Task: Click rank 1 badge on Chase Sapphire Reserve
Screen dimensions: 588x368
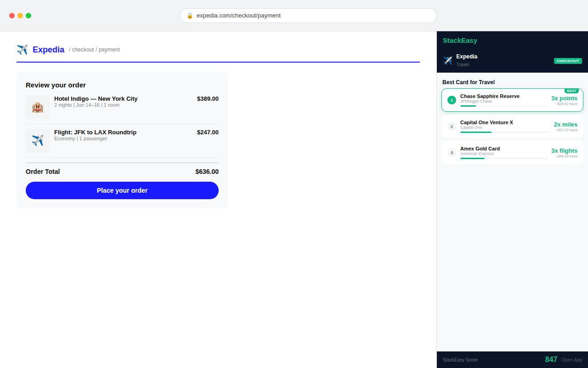Action: coord(452,100)
